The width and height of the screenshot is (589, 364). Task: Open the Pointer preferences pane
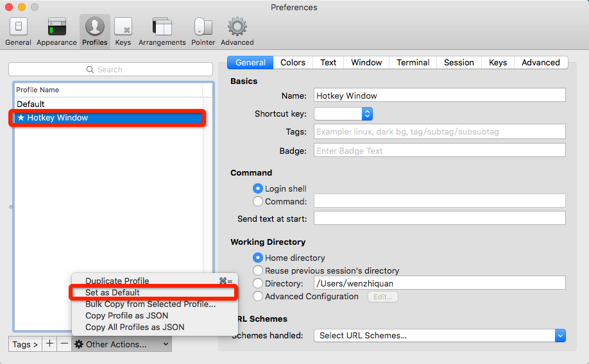point(203,31)
